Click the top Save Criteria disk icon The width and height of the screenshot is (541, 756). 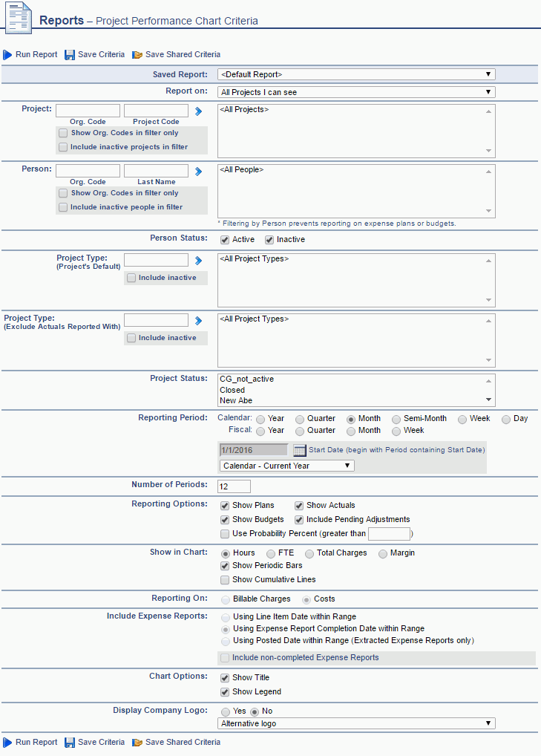(x=70, y=55)
